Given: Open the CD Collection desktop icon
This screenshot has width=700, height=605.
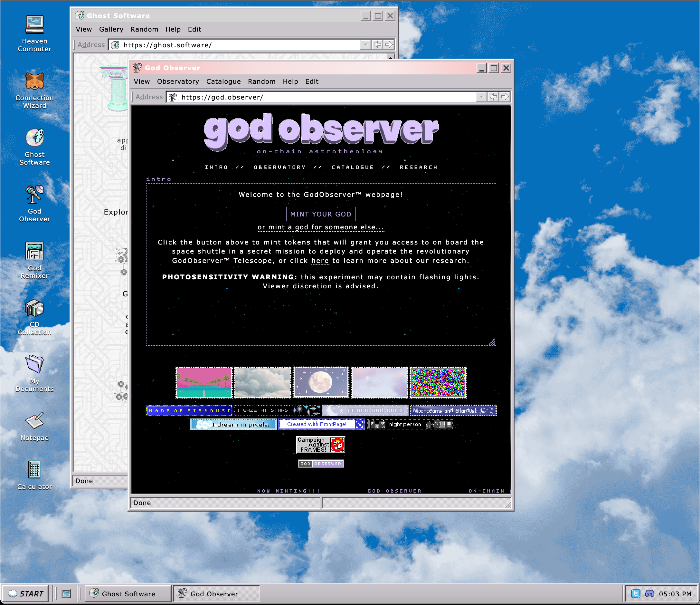Looking at the screenshot, I should (x=34, y=309).
